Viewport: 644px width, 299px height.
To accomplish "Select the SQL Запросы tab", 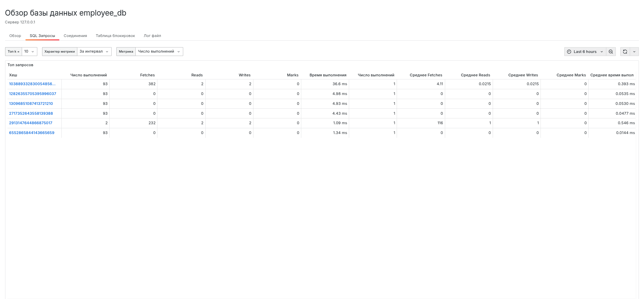I will [x=42, y=36].
